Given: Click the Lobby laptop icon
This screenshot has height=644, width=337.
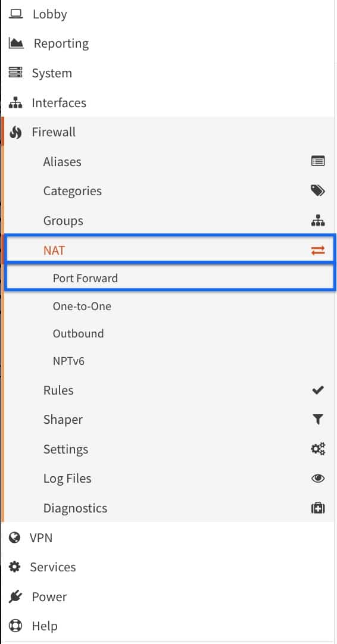Looking at the screenshot, I should (16, 14).
